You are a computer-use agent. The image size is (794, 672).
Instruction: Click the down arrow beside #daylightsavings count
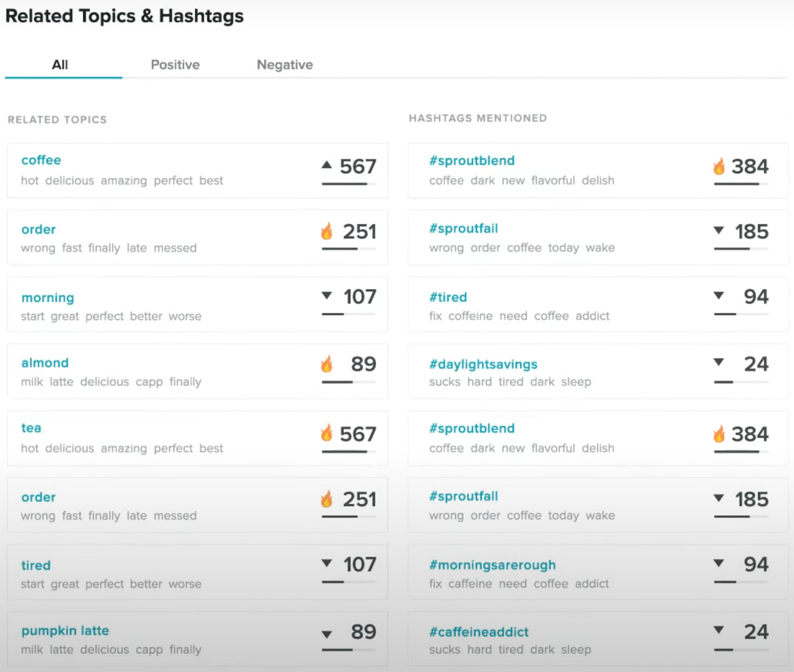(718, 362)
